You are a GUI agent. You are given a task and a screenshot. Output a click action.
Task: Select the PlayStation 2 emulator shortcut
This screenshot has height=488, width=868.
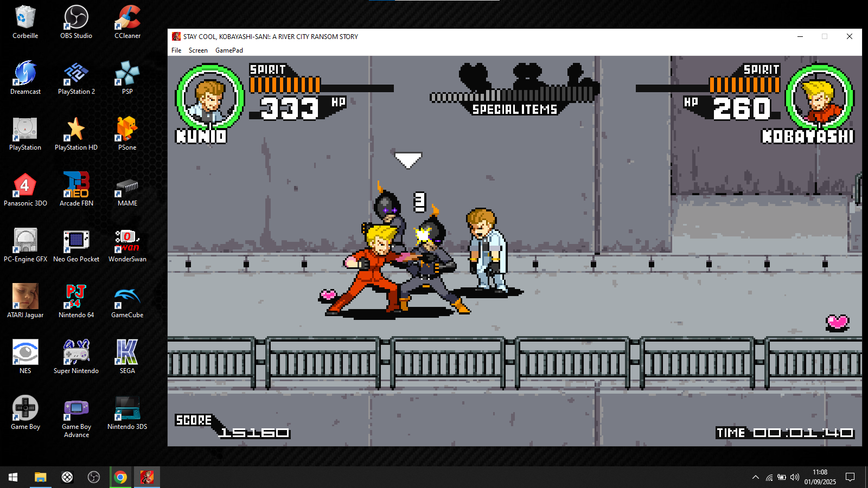(76, 78)
